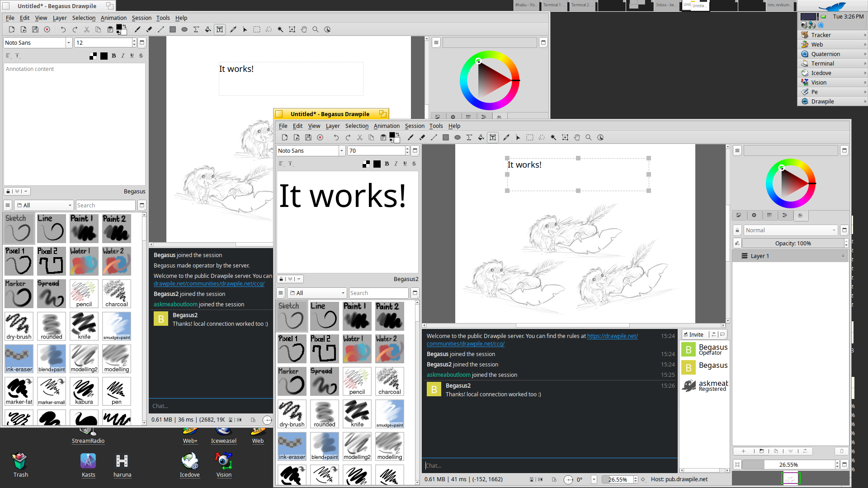Select the Water 1 brush preset in back window

[x=84, y=261]
